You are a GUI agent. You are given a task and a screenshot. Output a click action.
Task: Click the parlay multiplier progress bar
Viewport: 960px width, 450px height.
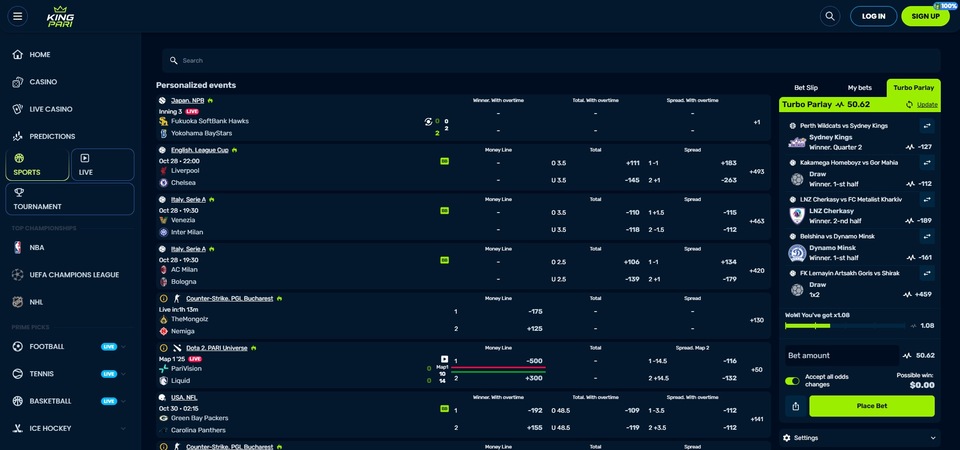tap(845, 326)
